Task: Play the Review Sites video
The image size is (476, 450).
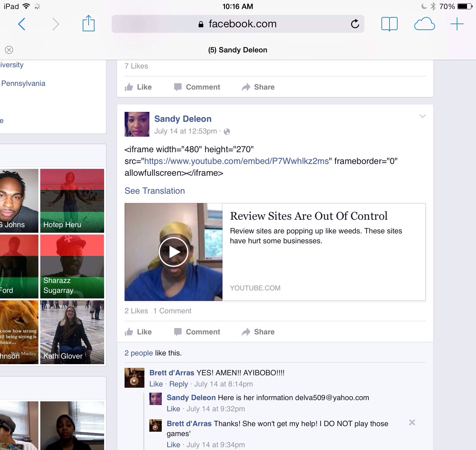Action: 174,252
